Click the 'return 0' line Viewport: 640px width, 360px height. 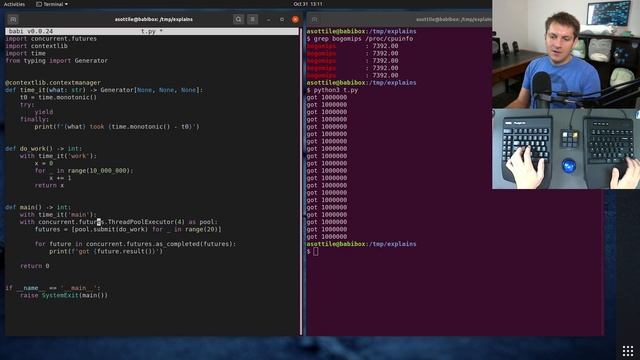click(x=35, y=266)
